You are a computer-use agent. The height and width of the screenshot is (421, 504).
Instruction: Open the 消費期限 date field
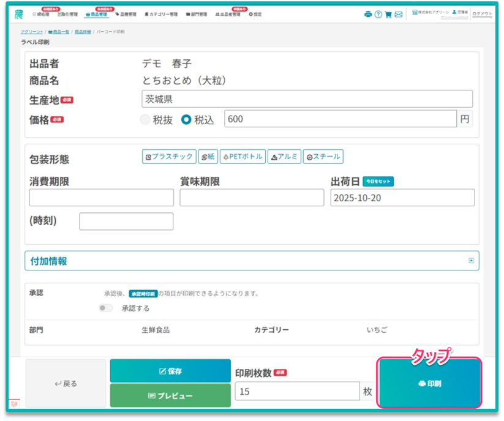coord(101,198)
